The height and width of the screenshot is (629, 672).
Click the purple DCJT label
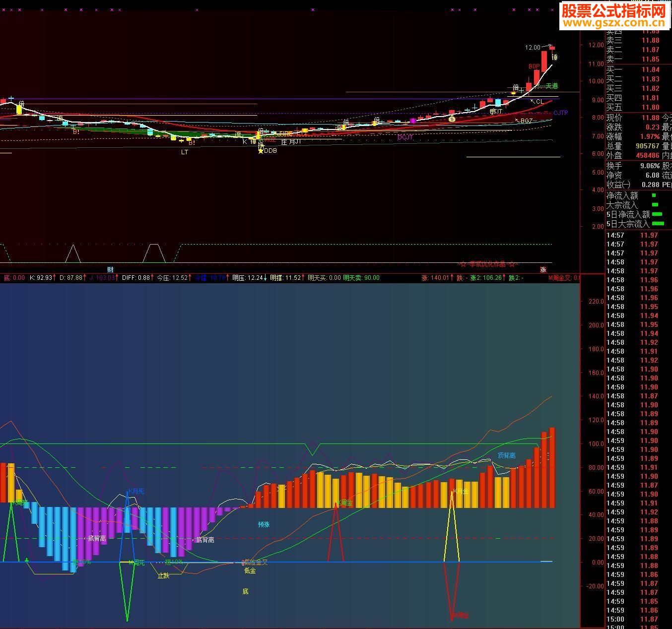(x=405, y=137)
